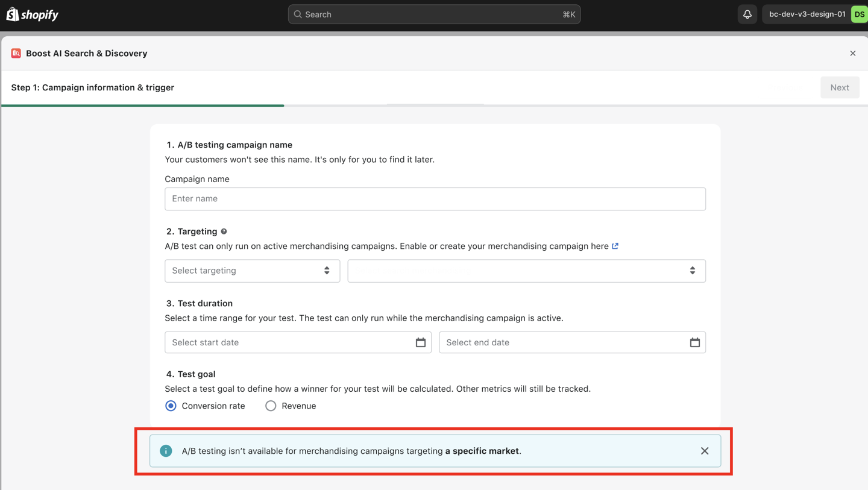The width and height of the screenshot is (868, 490).
Task: Click the Next button
Action: [840, 87]
